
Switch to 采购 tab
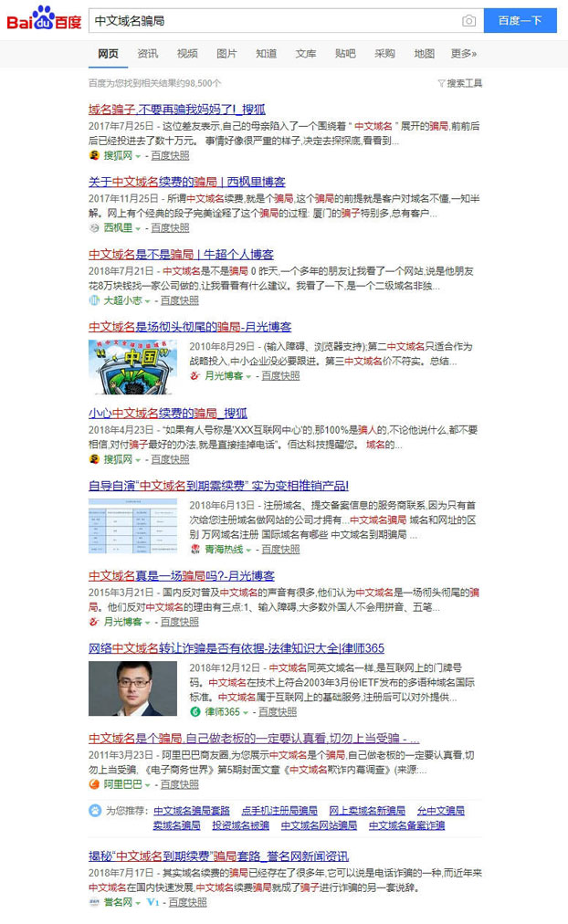384,54
